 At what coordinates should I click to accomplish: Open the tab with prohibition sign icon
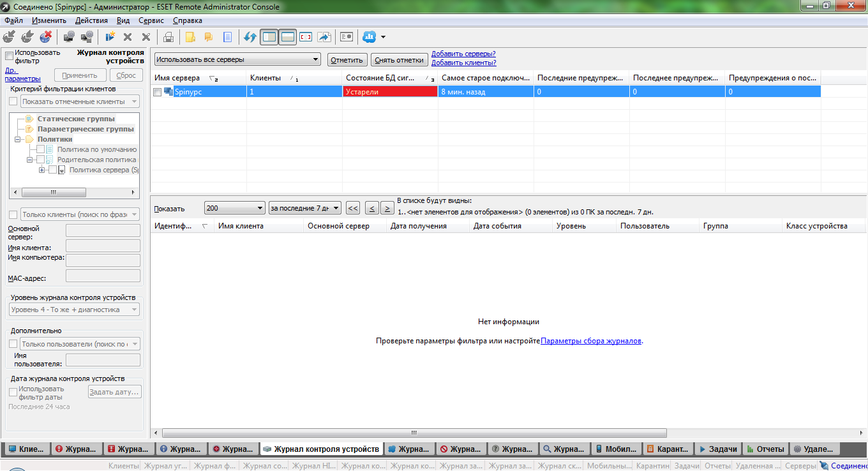pos(461,449)
